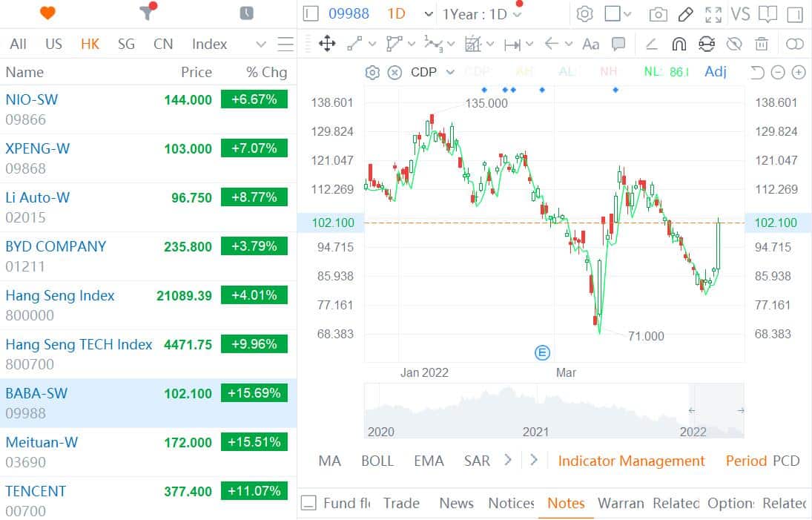
Task: Switch to the US market tab
Action: click(x=53, y=45)
